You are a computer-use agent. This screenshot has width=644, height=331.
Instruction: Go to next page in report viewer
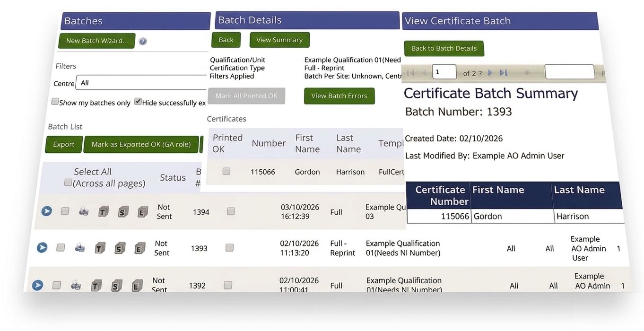click(x=490, y=73)
